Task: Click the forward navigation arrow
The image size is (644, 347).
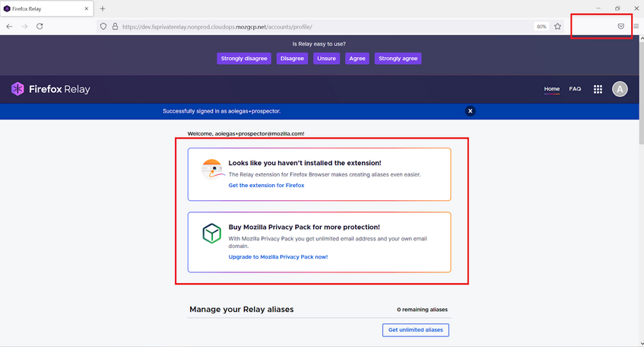Action: coord(24,27)
